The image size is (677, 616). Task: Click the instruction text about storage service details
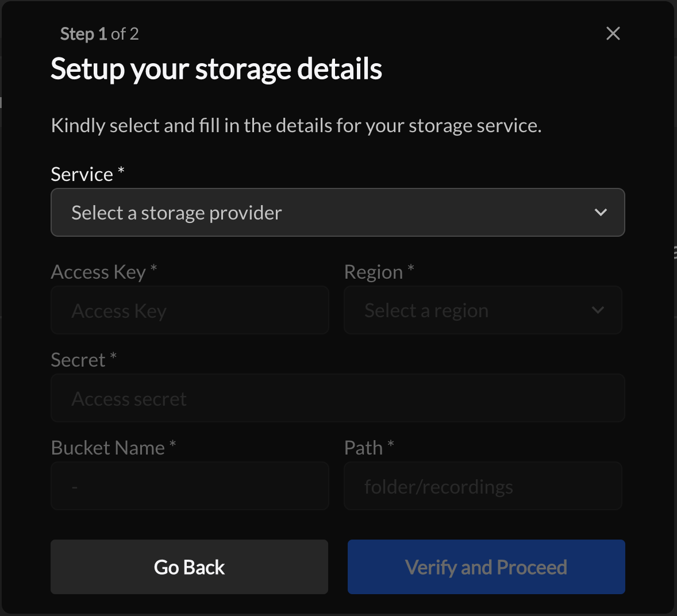click(x=297, y=125)
